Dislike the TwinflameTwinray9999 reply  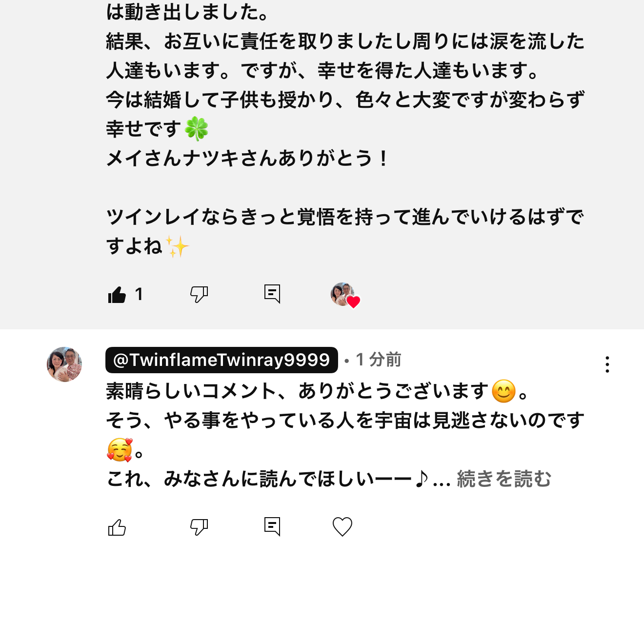pyautogui.click(x=199, y=527)
